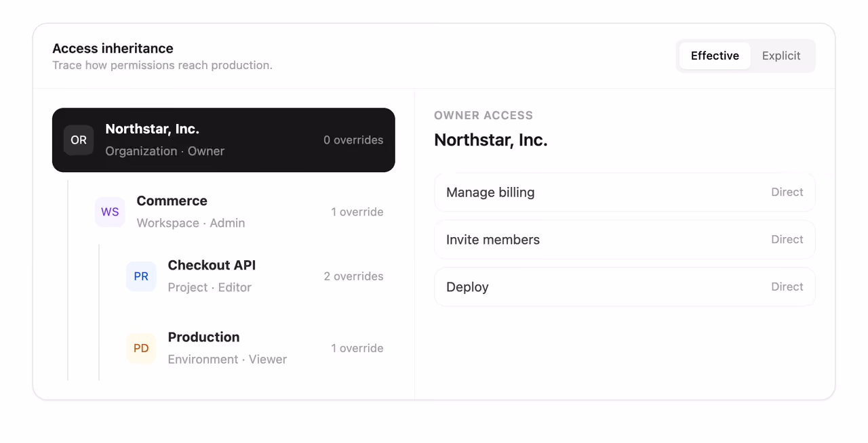Click the Northstar, Inc. detail panel title
The height and width of the screenshot is (443, 868).
point(491,140)
